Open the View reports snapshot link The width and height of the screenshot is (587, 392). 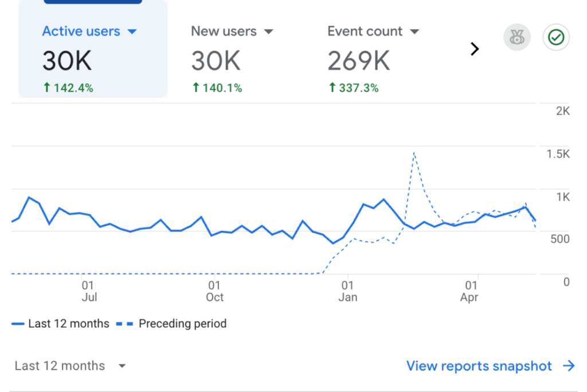479,366
